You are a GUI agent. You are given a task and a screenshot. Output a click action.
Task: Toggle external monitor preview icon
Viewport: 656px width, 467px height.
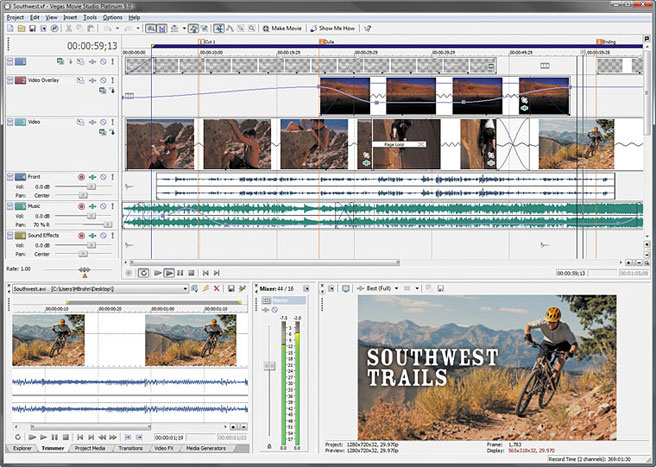[x=346, y=288]
